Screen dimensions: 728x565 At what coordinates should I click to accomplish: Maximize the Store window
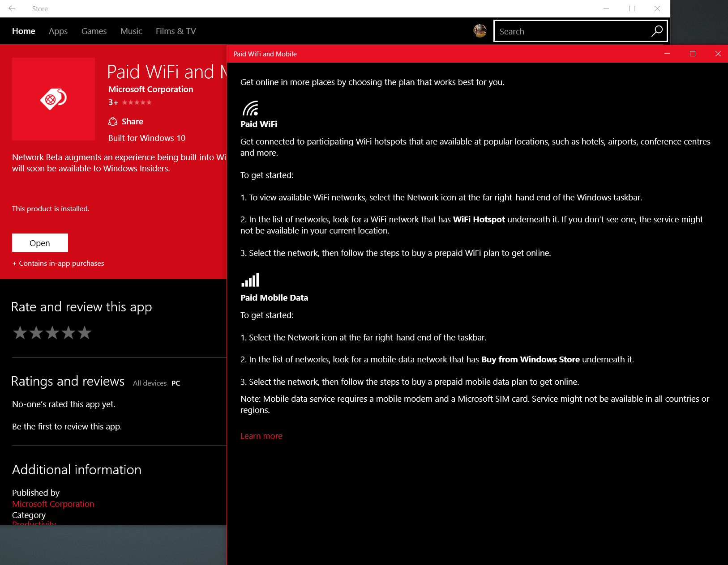(632, 8)
